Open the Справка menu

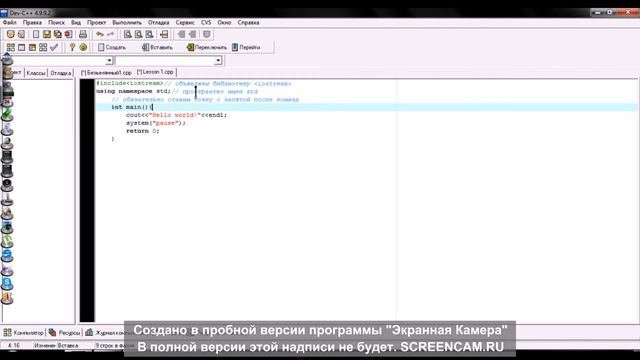coord(248,22)
